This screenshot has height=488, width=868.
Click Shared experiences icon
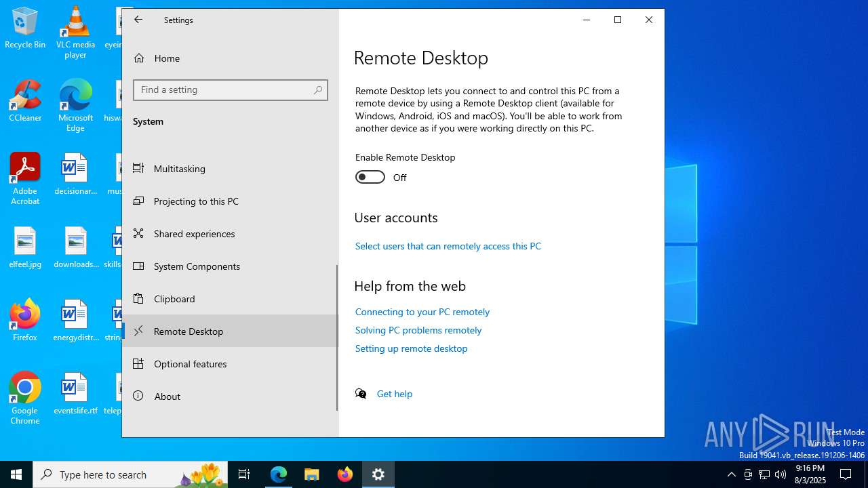click(x=138, y=233)
